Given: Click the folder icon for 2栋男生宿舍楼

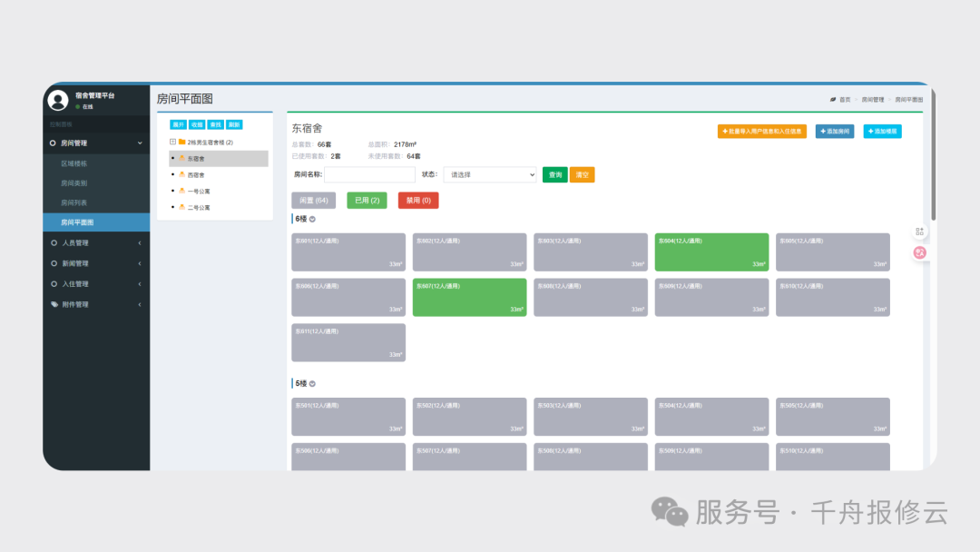Looking at the screenshot, I should [x=182, y=143].
